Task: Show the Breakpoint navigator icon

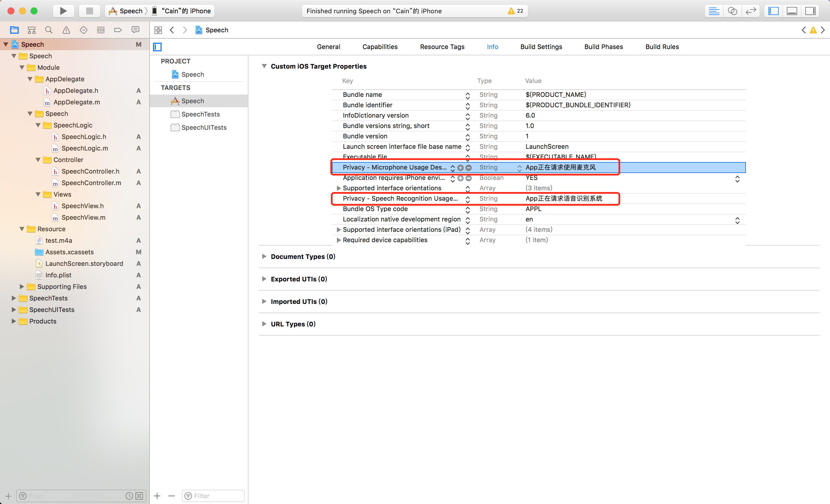Action: pyautogui.click(x=118, y=30)
